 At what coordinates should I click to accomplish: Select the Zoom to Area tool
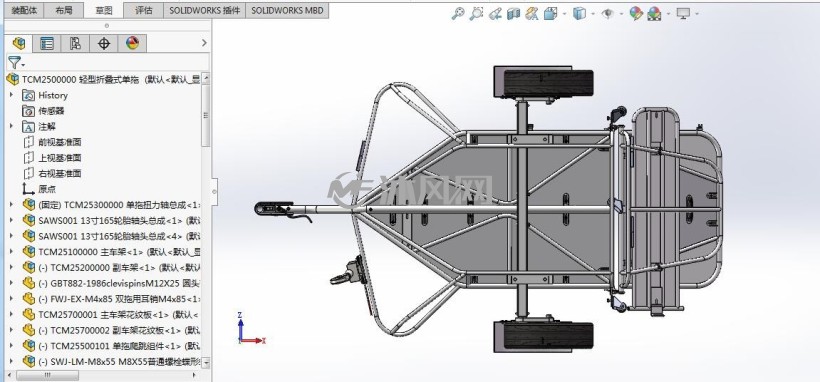tap(476, 14)
